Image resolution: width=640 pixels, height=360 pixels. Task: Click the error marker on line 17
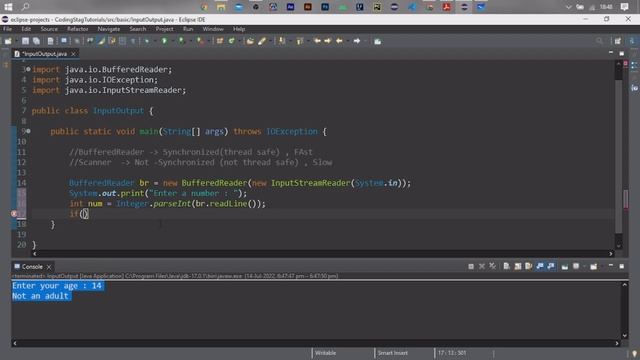14,213
